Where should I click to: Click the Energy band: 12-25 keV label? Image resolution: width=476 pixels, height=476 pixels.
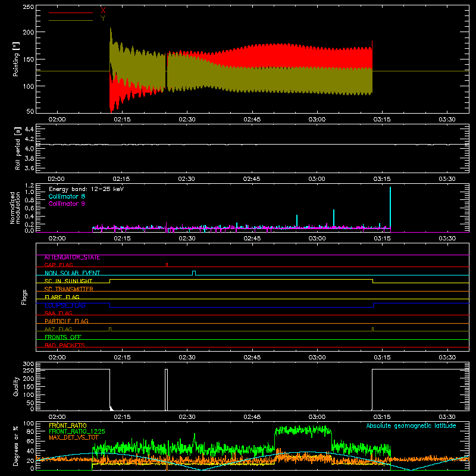(x=86, y=189)
